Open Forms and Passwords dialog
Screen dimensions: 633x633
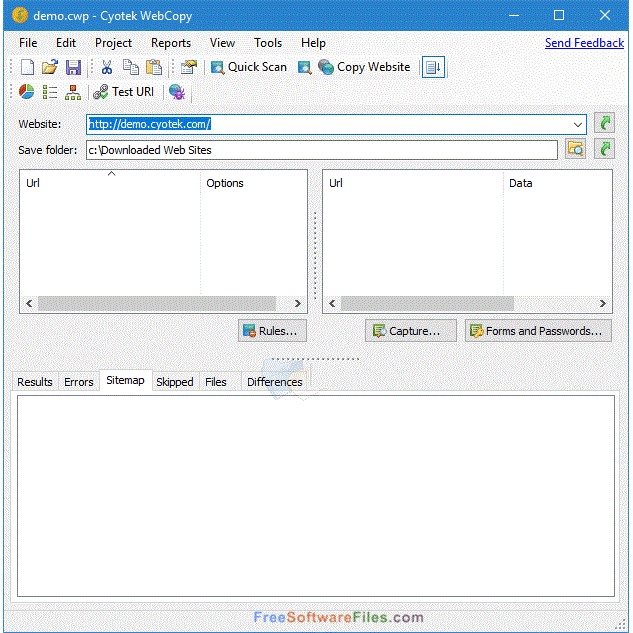tap(538, 331)
